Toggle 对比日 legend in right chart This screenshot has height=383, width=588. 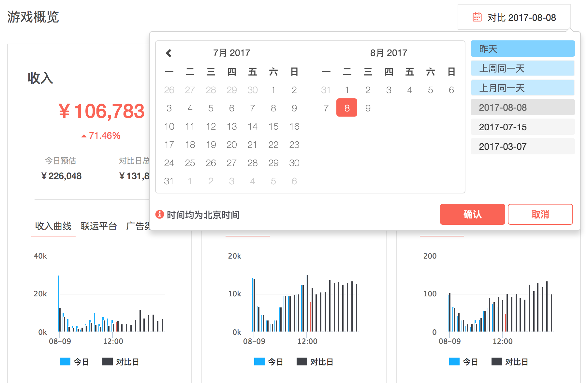510,362
